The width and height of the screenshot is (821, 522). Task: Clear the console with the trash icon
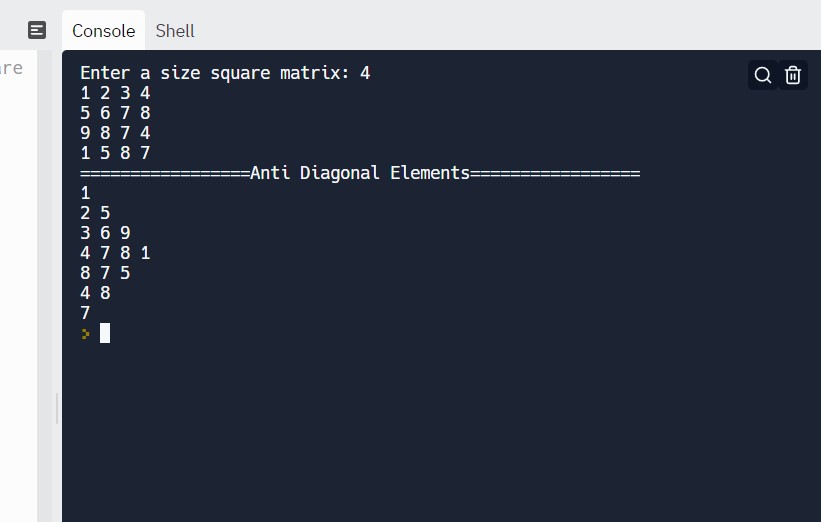coord(793,75)
